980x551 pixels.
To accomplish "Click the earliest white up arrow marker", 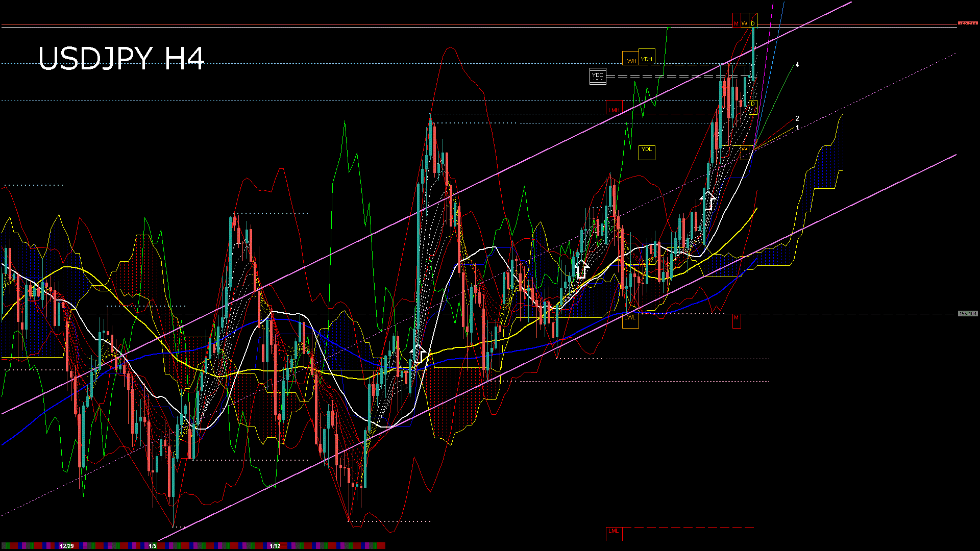I will 419,354.
